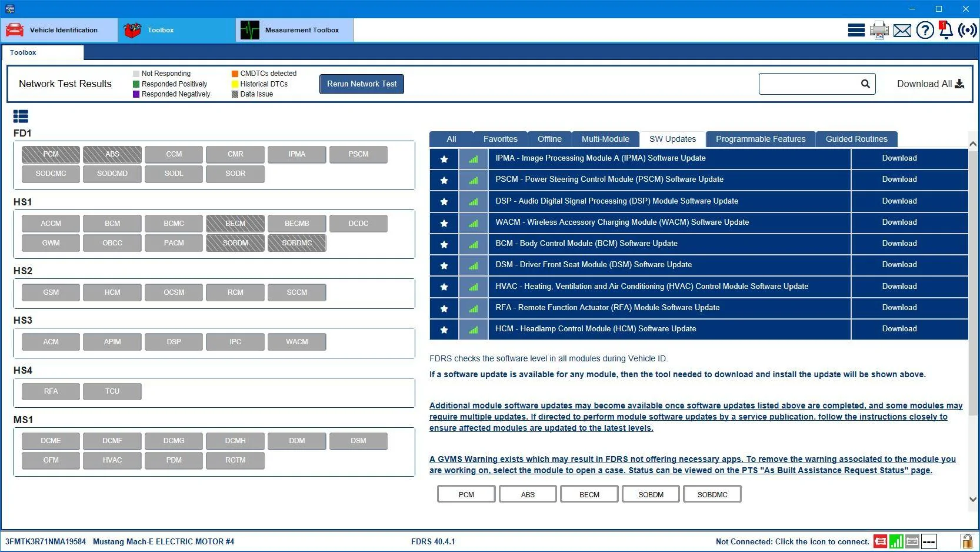The width and height of the screenshot is (980, 552).
Task: Open Guided Routines tab
Action: pos(856,139)
